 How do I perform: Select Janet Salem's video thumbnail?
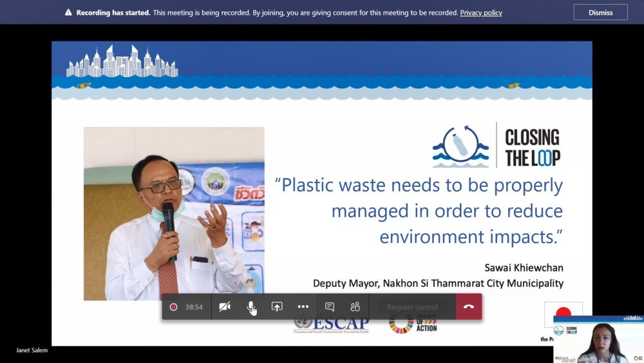598,339
